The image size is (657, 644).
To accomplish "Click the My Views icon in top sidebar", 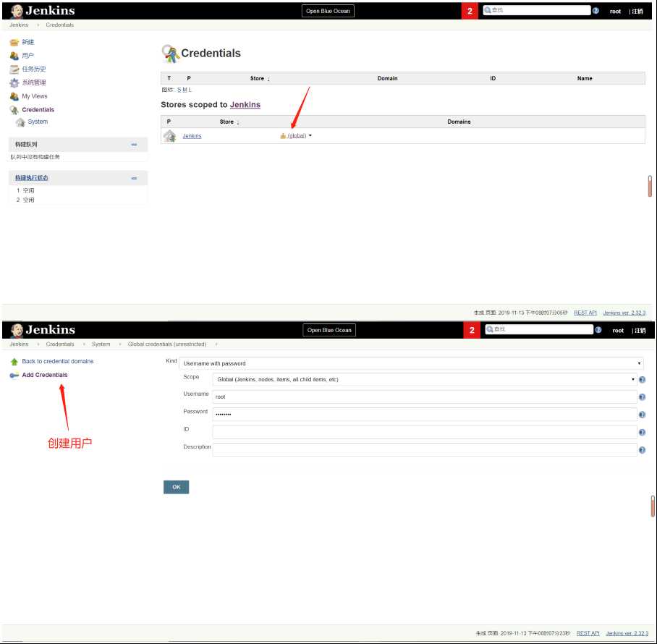I will point(14,96).
